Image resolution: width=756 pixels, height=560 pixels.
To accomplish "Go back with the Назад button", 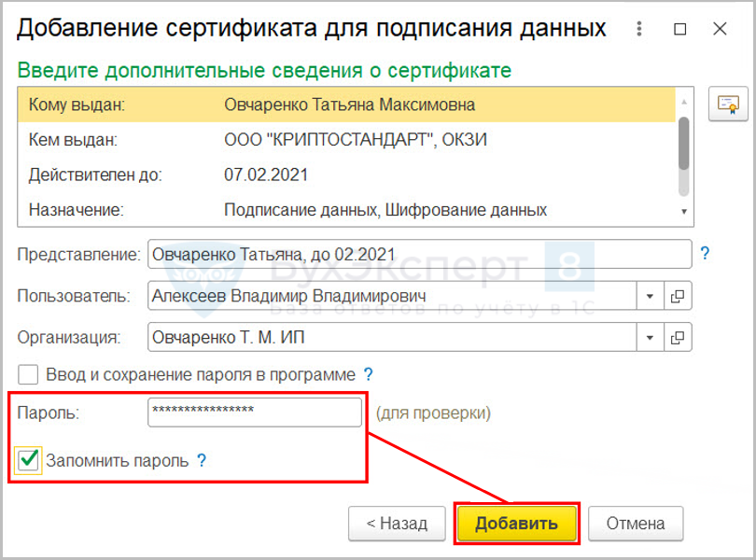I will [397, 524].
